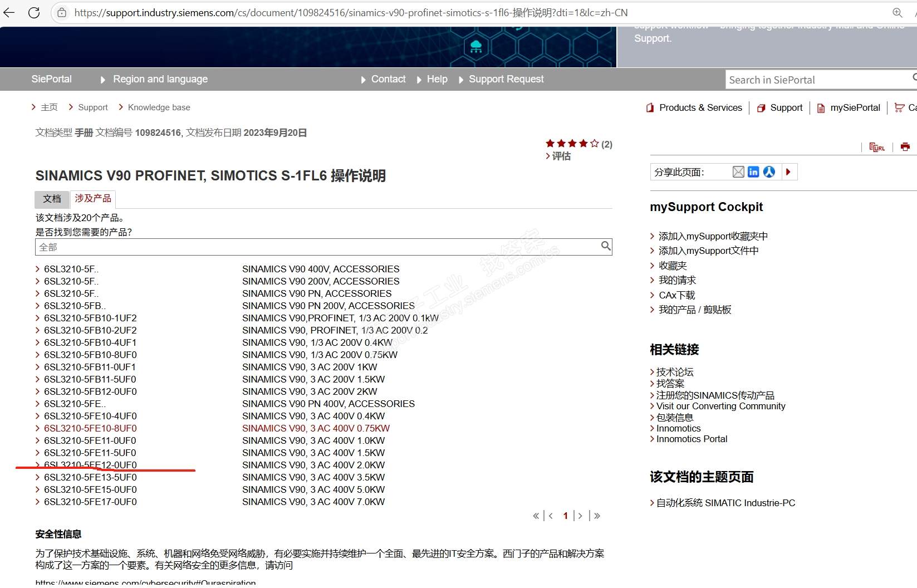Open highlighted product 6SL3210-5FE10-8UF0
Screen dimensions: 917x588
coord(90,429)
